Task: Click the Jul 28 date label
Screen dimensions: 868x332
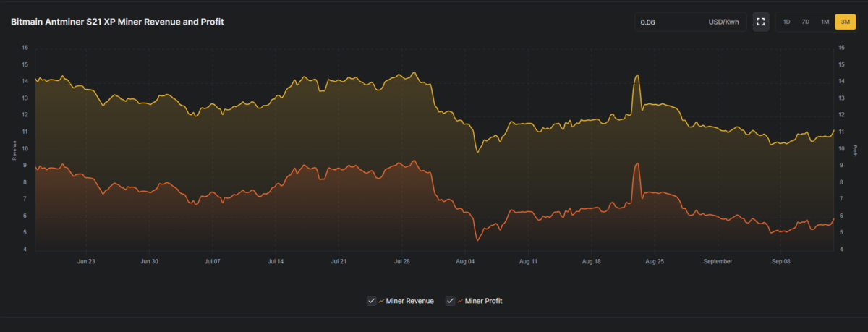Action: pyautogui.click(x=402, y=262)
